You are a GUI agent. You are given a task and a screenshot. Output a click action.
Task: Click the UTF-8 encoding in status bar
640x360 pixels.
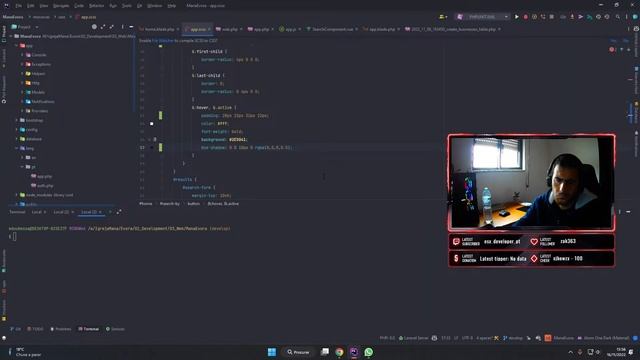[x=467, y=338]
